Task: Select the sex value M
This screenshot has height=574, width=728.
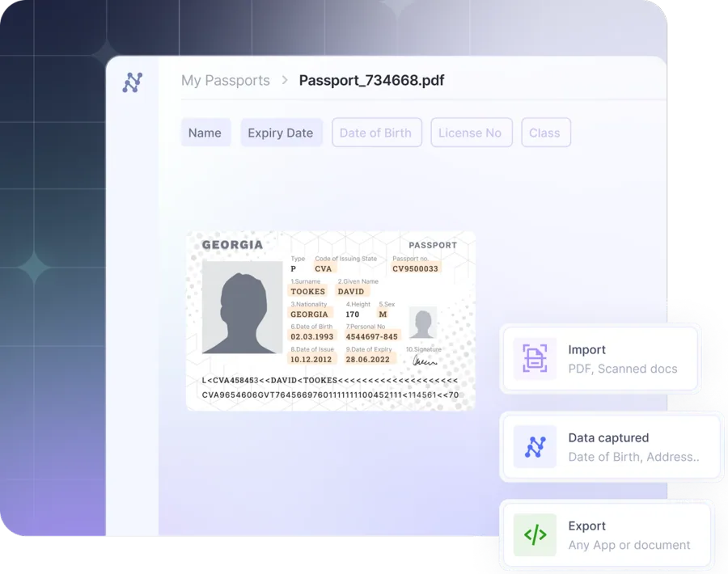Action: click(383, 314)
